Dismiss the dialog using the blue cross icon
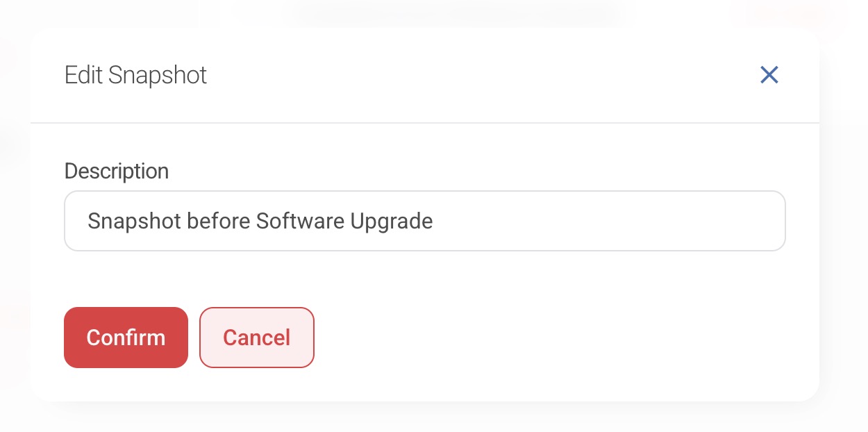Screen dimensions: 868x432 point(769,75)
